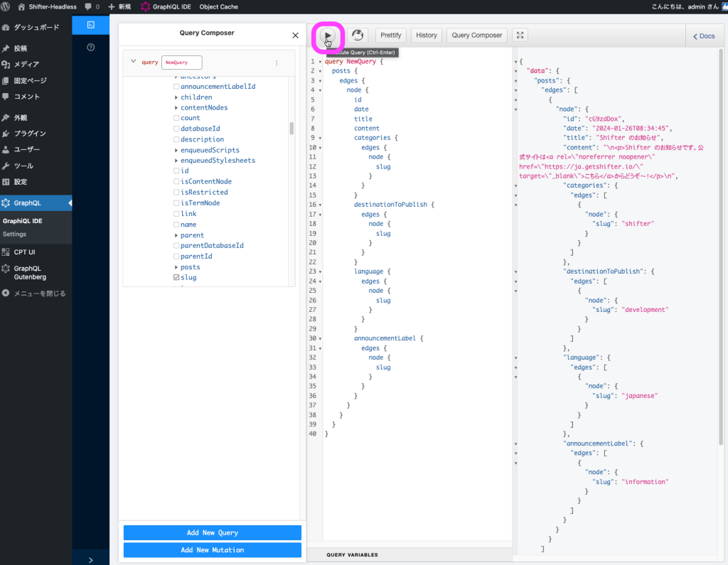Click the Query Composer field list scrollbar
This screenshot has height=565, width=728.
[291, 128]
